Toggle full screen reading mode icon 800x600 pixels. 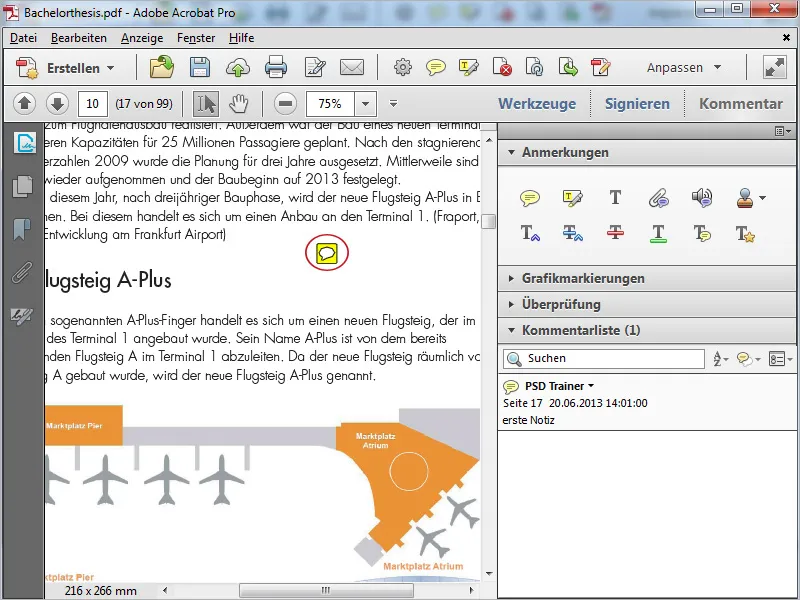[774, 67]
